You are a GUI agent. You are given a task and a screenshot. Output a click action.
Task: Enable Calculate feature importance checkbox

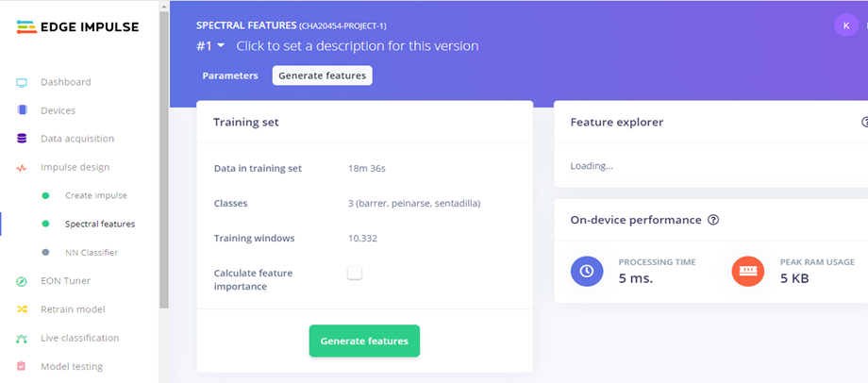point(355,273)
